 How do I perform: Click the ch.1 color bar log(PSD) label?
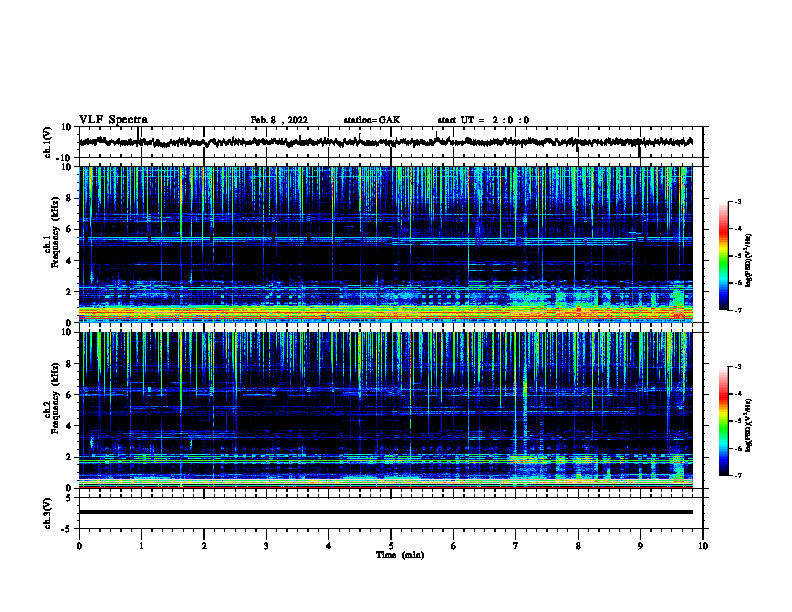point(748,260)
